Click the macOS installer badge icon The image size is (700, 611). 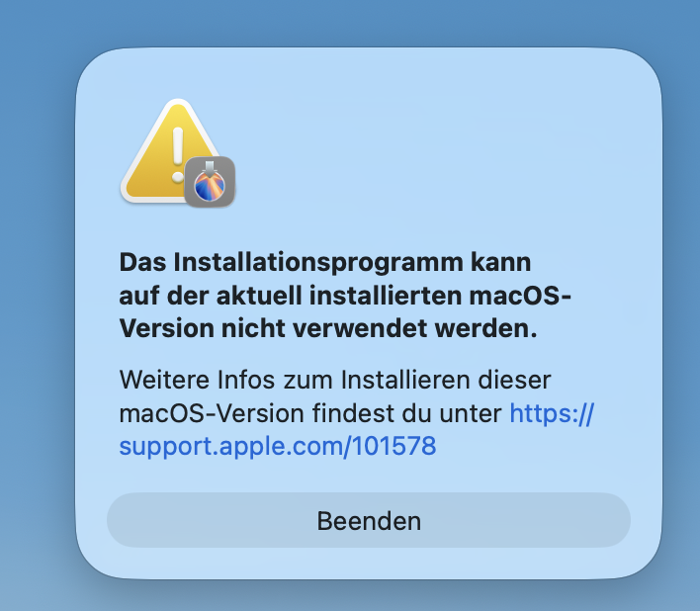[x=210, y=182]
